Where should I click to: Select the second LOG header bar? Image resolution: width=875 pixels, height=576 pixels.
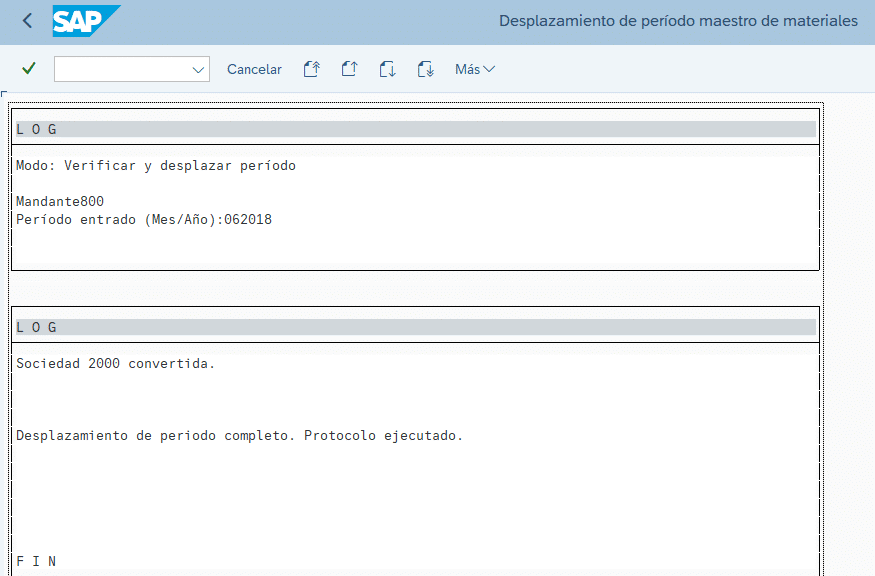pyautogui.click(x=415, y=327)
